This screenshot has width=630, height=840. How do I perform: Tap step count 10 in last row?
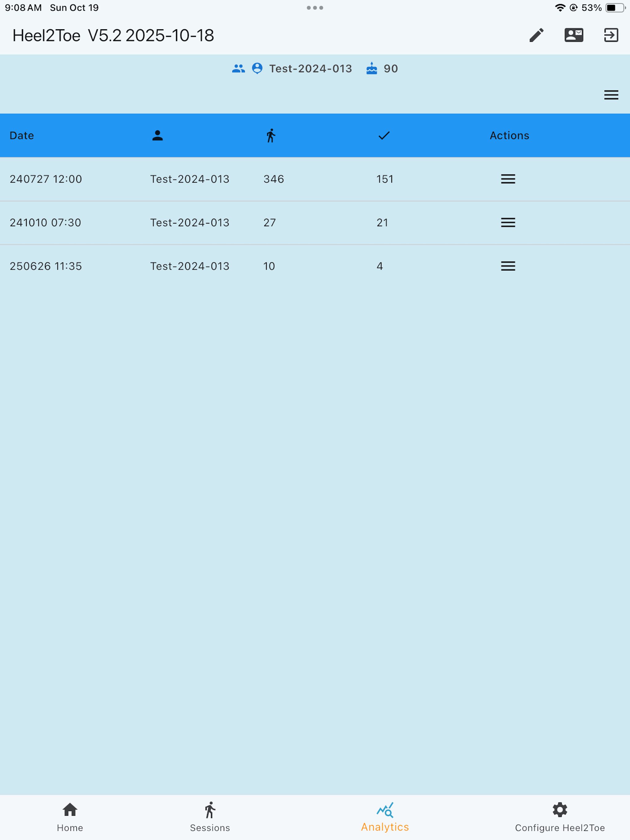(269, 266)
